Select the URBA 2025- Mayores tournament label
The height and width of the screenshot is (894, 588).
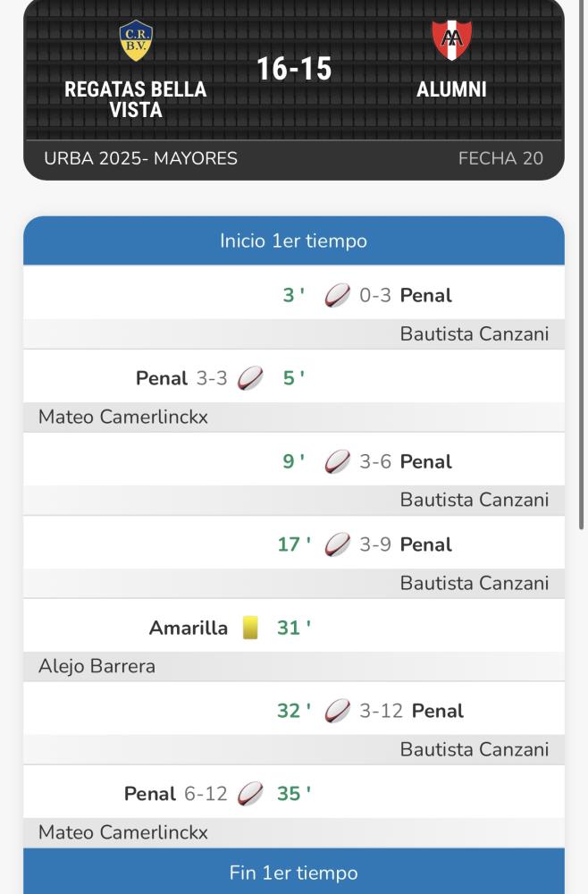tap(140, 158)
